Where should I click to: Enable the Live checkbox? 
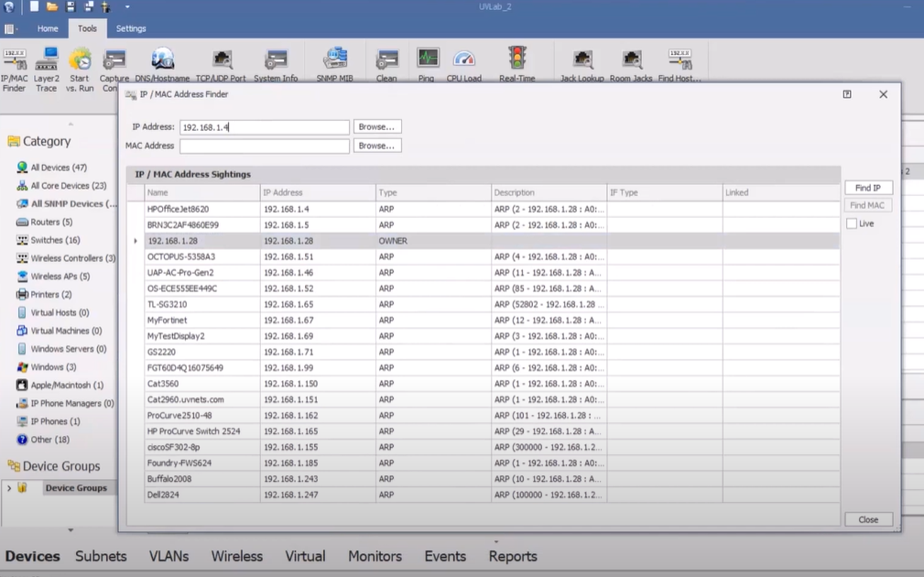[x=852, y=223]
